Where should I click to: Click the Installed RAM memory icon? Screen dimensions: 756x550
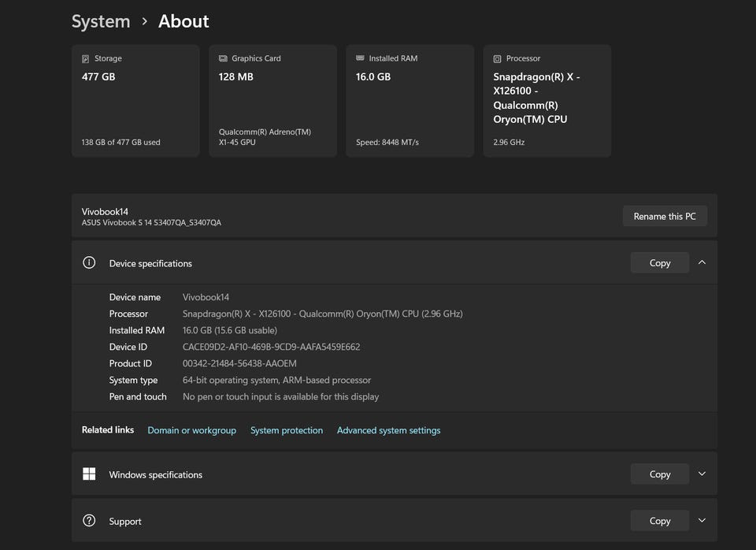click(360, 58)
